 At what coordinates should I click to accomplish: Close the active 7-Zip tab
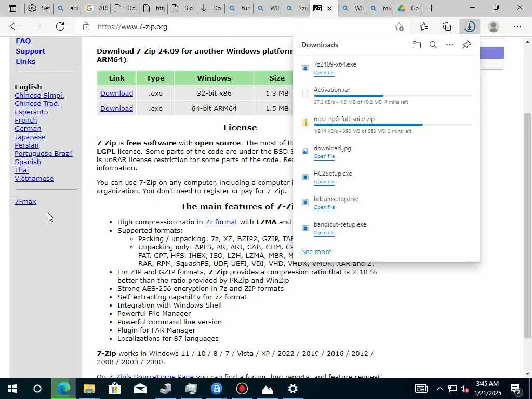pyautogui.click(x=329, y=8)
